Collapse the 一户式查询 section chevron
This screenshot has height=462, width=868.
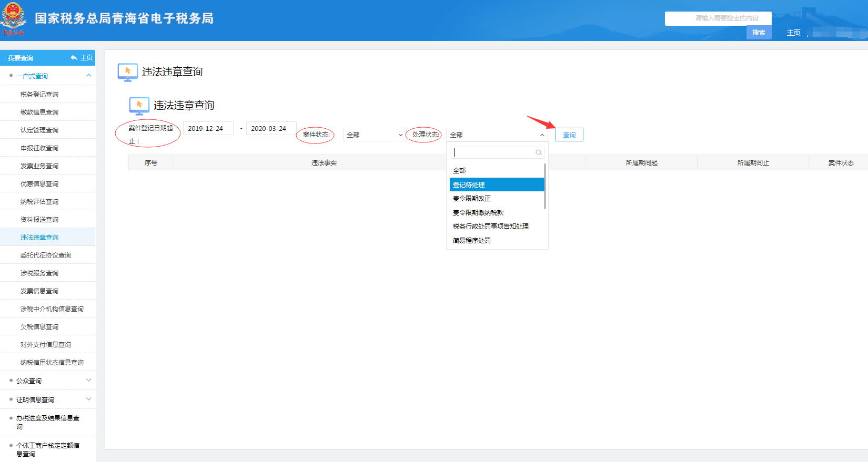pos(88,76)
